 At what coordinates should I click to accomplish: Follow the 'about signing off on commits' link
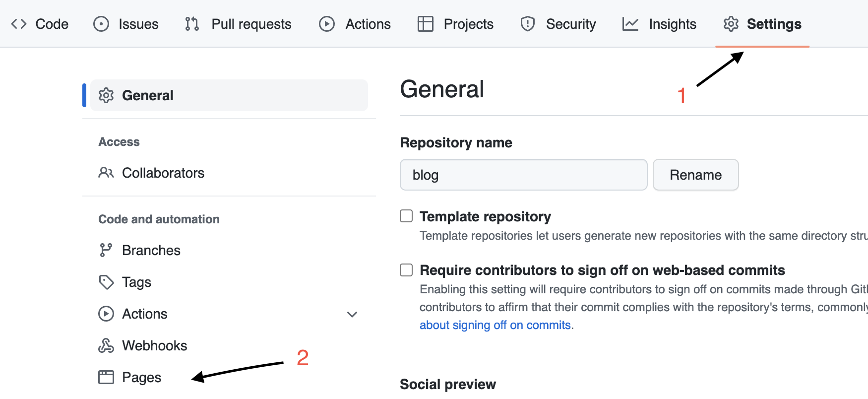pos(495,325)
